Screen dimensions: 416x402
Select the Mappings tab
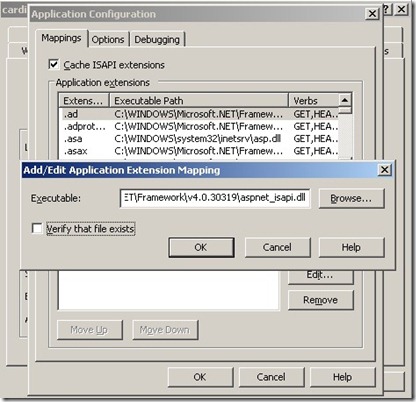[61, 38]
